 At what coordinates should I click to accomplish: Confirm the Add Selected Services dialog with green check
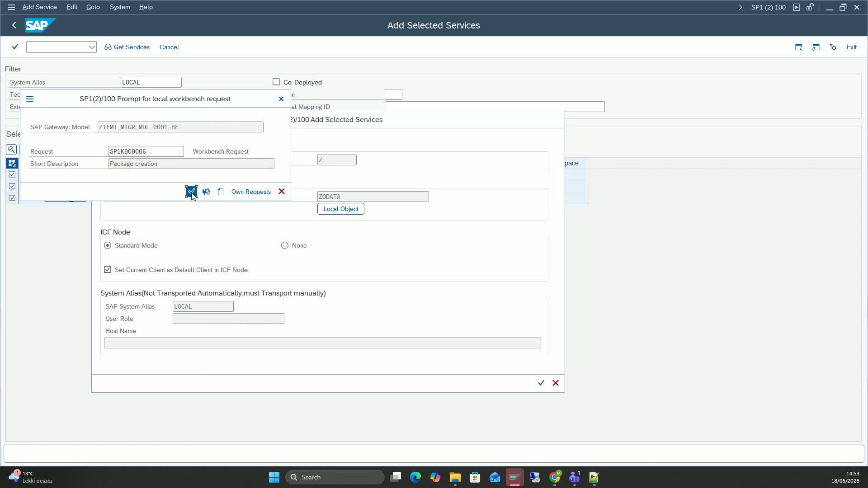(541, 383)
